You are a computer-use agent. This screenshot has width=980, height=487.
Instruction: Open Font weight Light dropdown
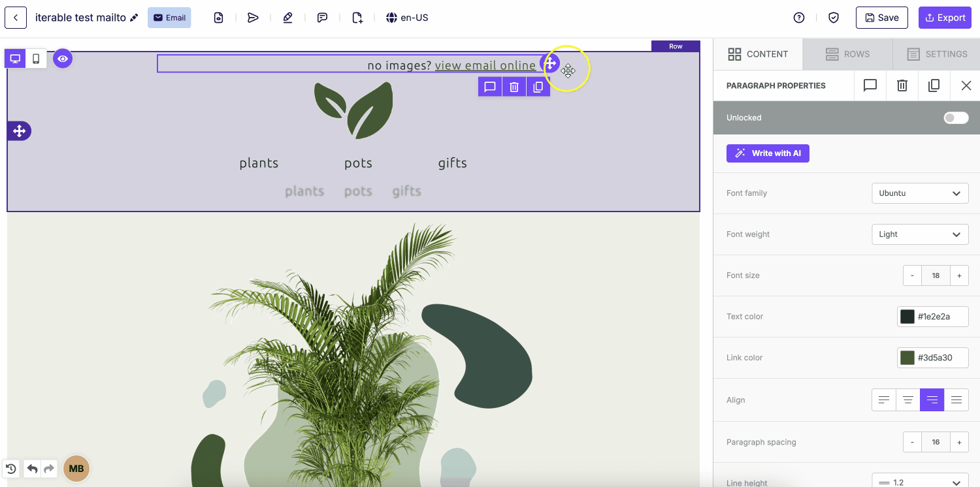(x=920, y=234)
